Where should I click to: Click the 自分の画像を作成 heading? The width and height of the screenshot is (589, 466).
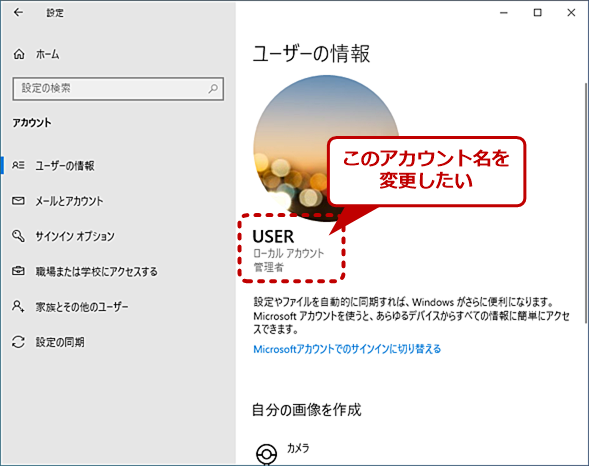(x=307, y=410)
